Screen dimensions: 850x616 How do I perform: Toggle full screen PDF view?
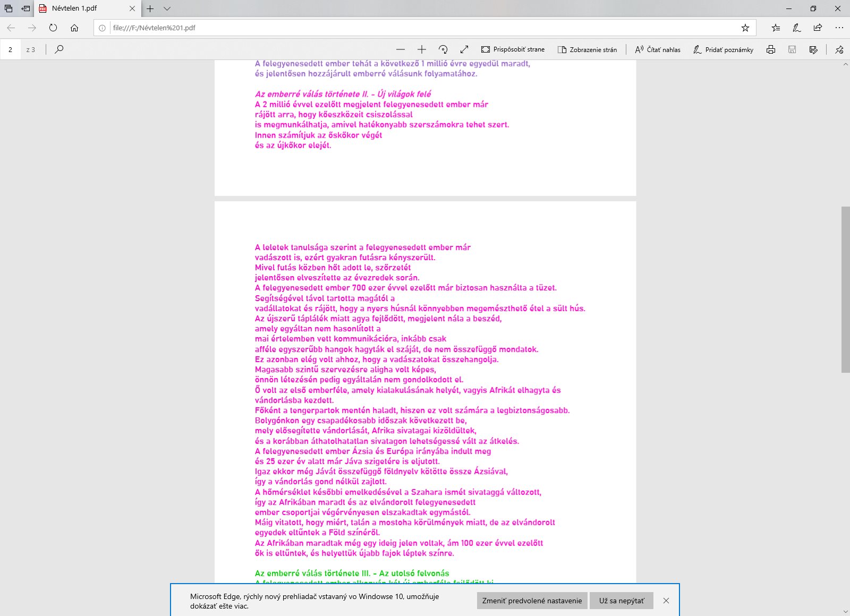464,49
